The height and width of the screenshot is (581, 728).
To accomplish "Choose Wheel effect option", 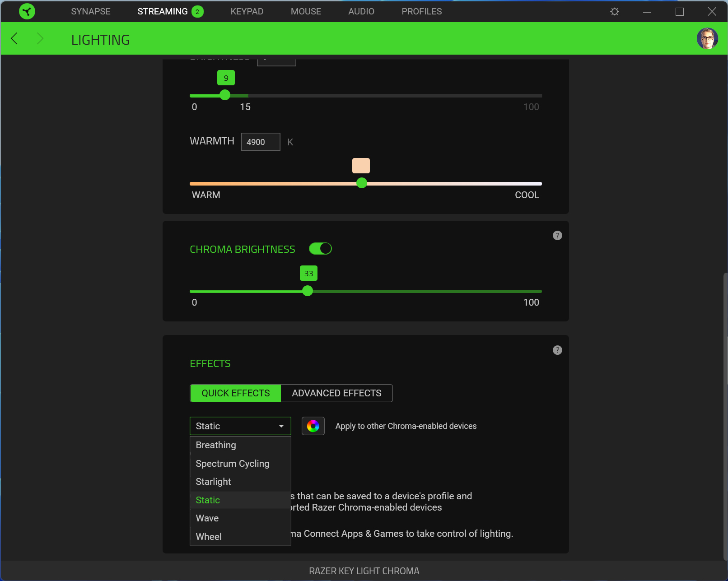I will click(x=240, y=537).
